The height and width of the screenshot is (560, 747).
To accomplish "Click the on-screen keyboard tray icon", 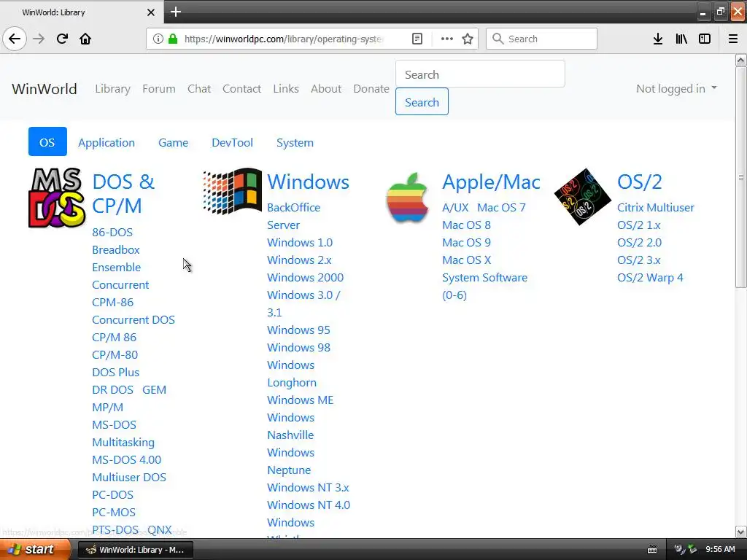I will 652,550.
